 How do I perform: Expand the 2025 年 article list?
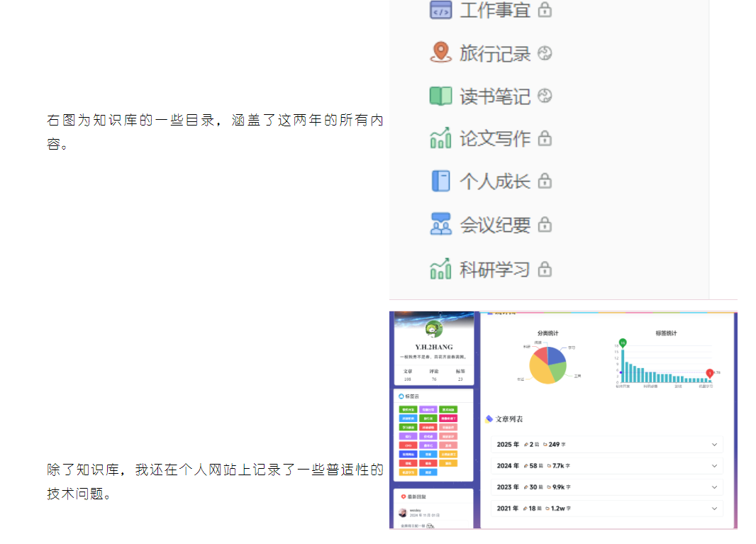click(713, 445)
